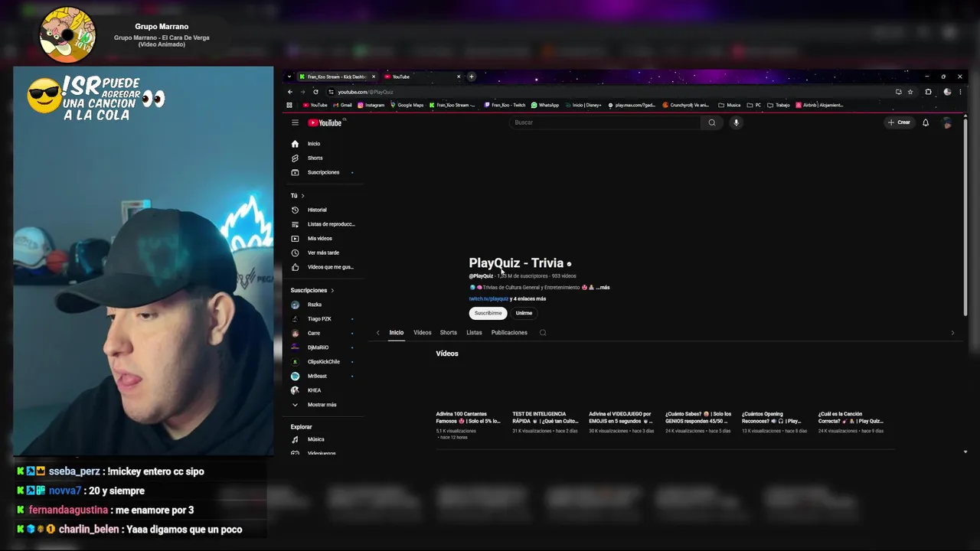Viewport: 980px width, 551px height.
Task: Open the YouTube hamburger guide menu
Action: click(x=295, y=122)
